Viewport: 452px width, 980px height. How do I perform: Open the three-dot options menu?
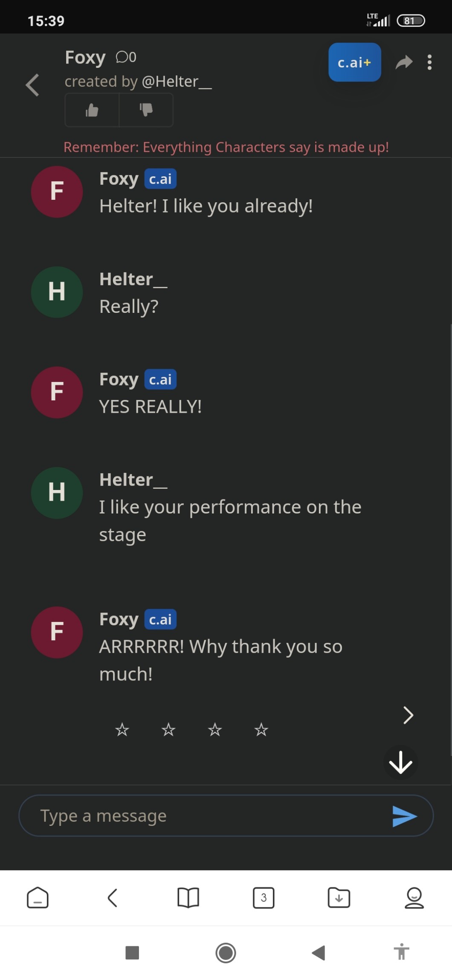pyautogui.click(x=429, y=62)
